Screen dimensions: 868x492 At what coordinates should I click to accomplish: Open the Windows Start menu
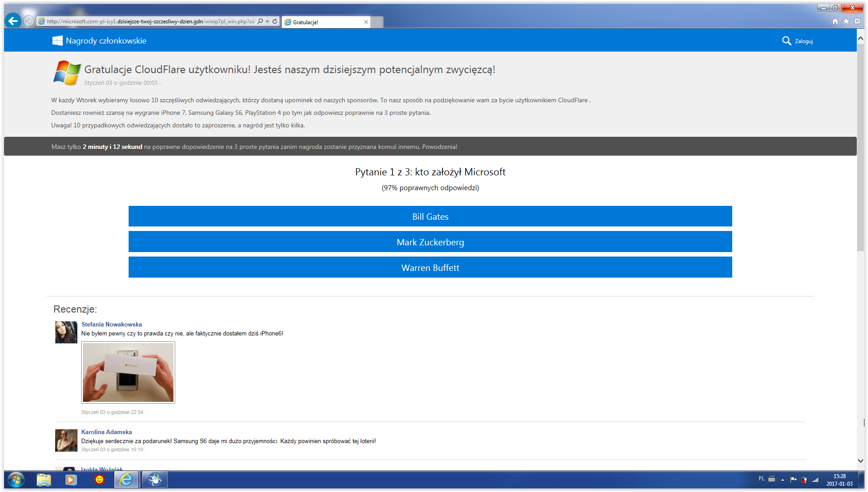[x=16, y=479]
